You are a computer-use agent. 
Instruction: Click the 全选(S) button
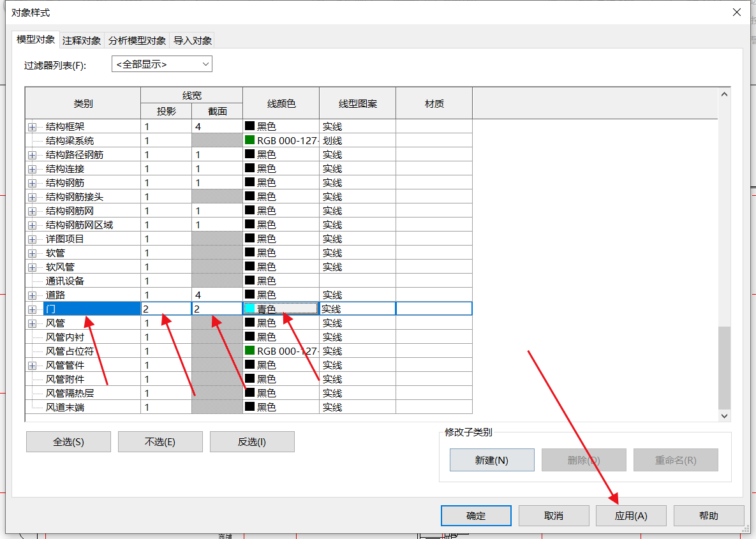click(x=68, y=442)
